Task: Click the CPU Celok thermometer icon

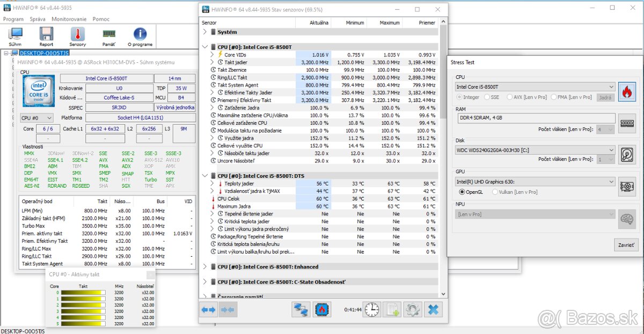Action: click(x=214, y=199)
